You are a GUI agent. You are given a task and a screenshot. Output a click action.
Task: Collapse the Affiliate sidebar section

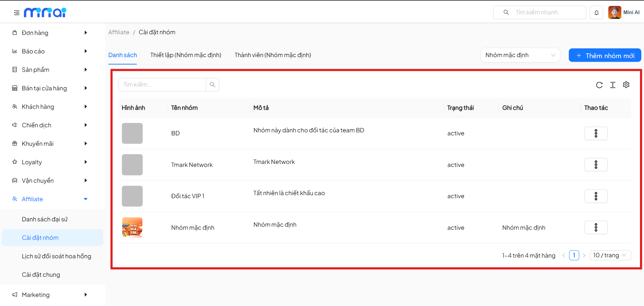[50, 199]
